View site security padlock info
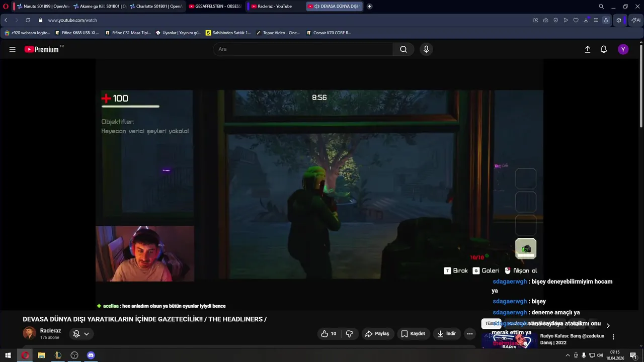644x362 pixels. click(41, 20)
